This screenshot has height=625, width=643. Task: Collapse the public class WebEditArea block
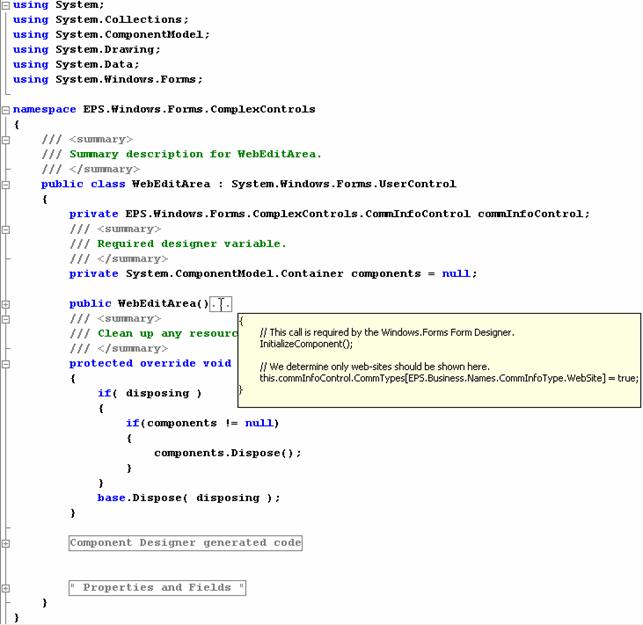(x=6, y=184)
